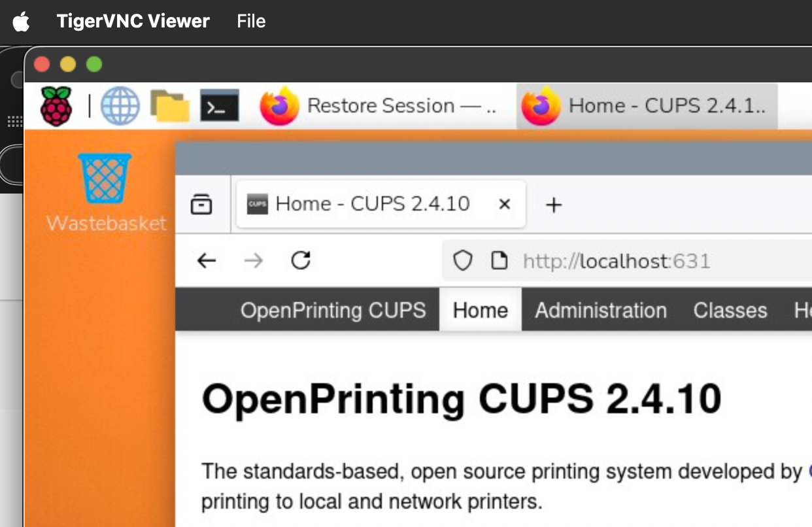
Task: Go forward one page in Firefox
Action: pyautogui.click(x=253, y=261)
